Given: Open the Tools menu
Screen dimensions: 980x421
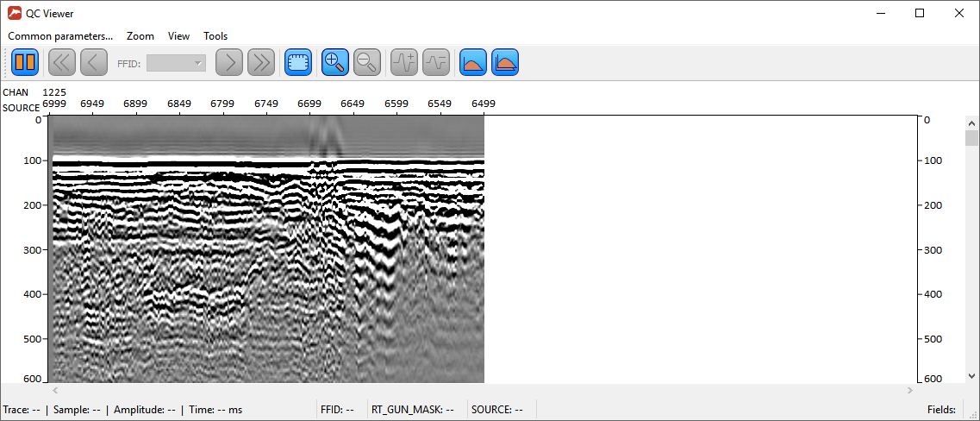Looking at the screenshot, I should point(215,36).
